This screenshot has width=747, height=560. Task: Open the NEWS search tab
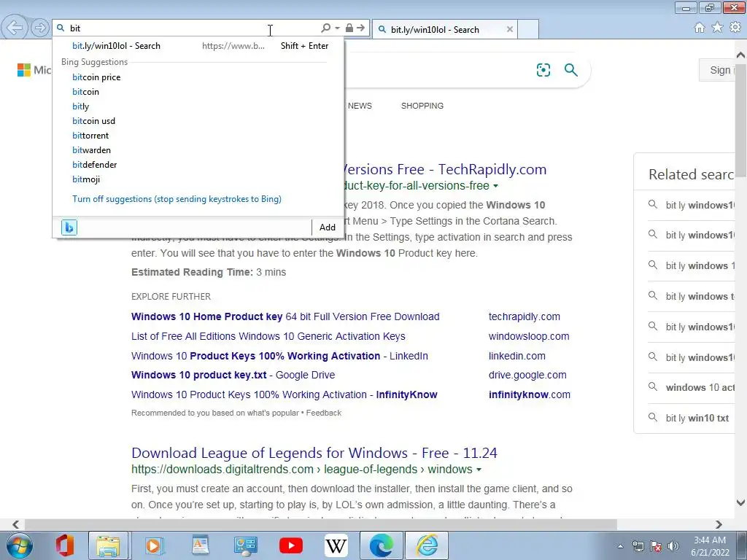(x=360, y=106)
